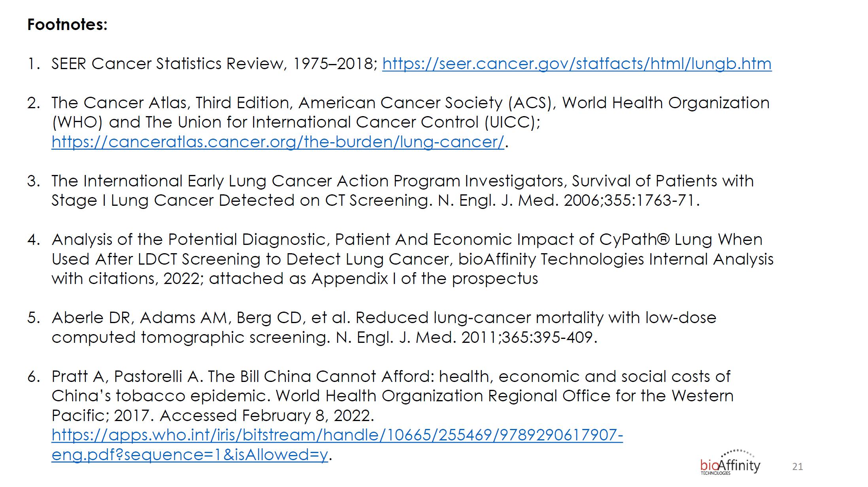Click the slide page number 21

[797, 467]
